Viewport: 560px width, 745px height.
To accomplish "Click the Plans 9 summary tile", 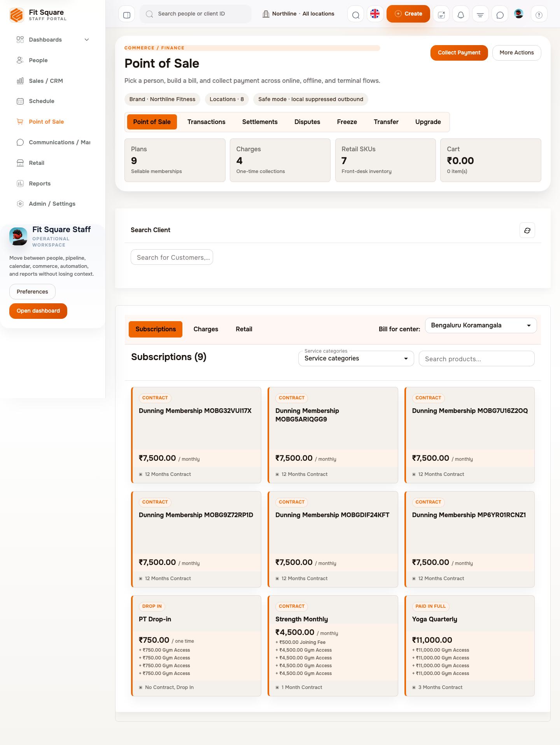I will coord(175,160).
